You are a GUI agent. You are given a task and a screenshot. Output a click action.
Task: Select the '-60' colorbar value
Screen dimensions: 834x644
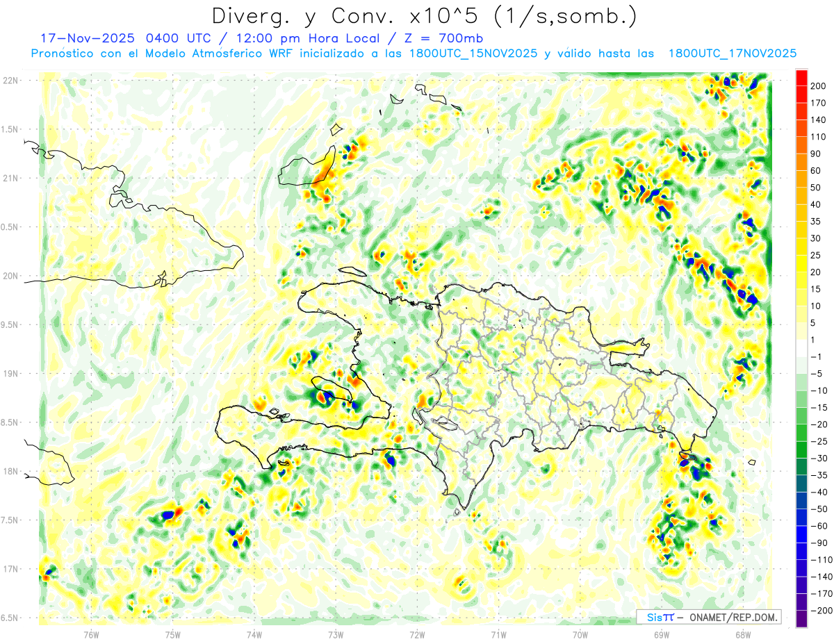(x=819, y=526)
